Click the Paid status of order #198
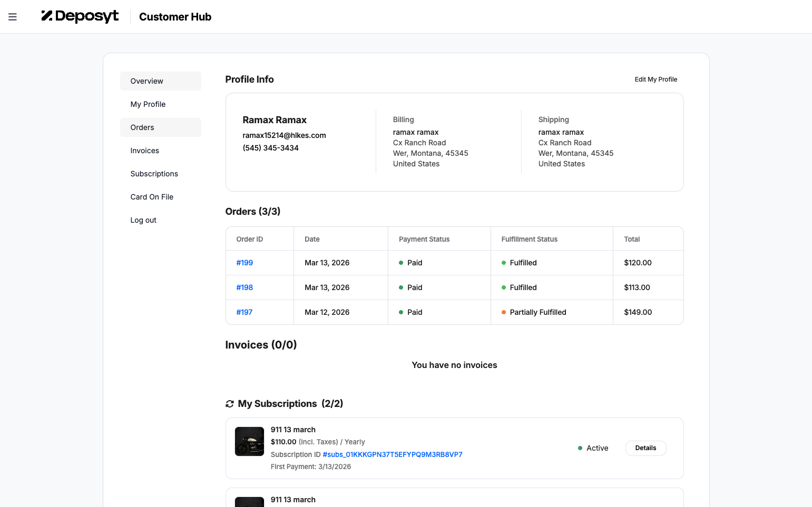Viewport: 812px width, 507px height. (410, 287)
